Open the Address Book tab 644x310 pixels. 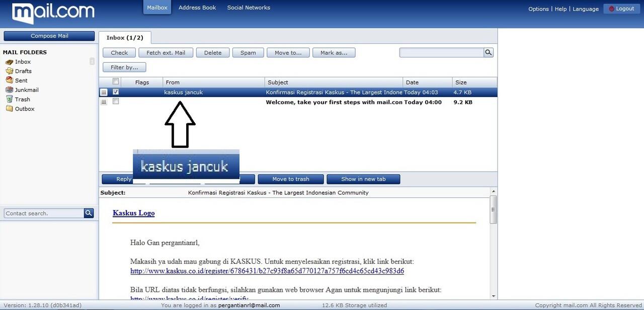tap(197, 8)
